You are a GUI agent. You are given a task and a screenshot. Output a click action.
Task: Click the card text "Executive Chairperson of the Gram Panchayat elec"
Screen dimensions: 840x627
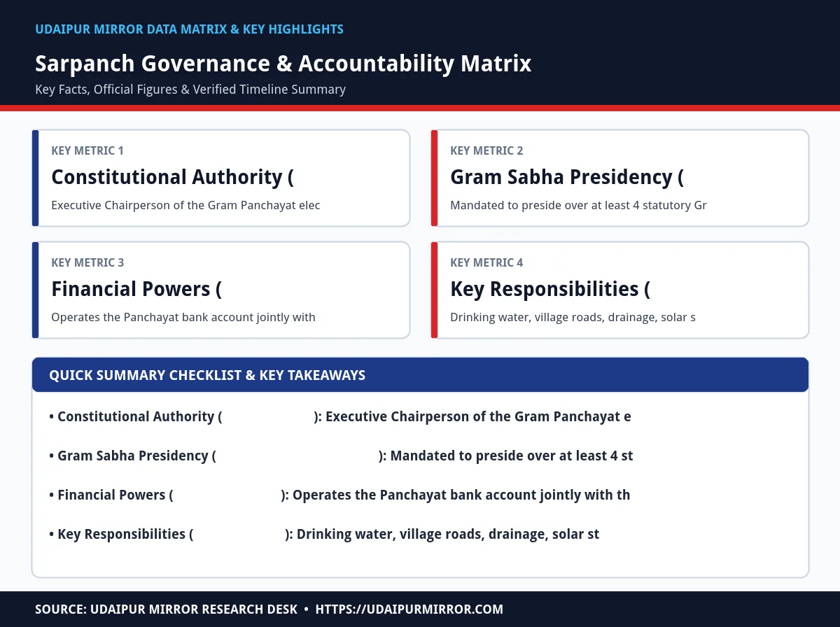(x=185, y=206)
